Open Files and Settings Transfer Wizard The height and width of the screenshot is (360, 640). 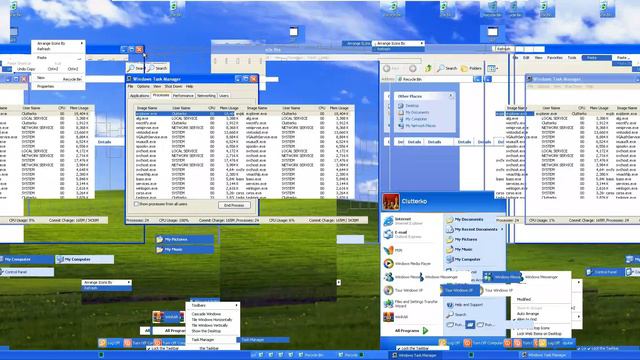[x=411, y=303]
